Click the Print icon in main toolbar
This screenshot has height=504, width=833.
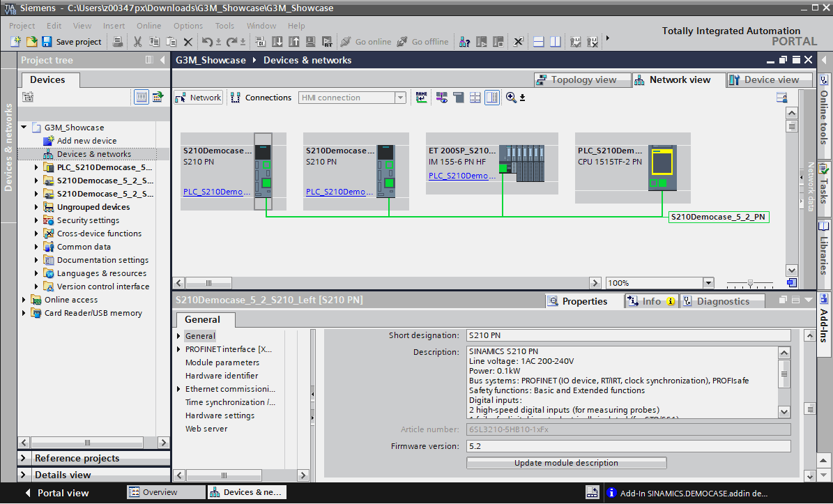(x=118, y=42)
